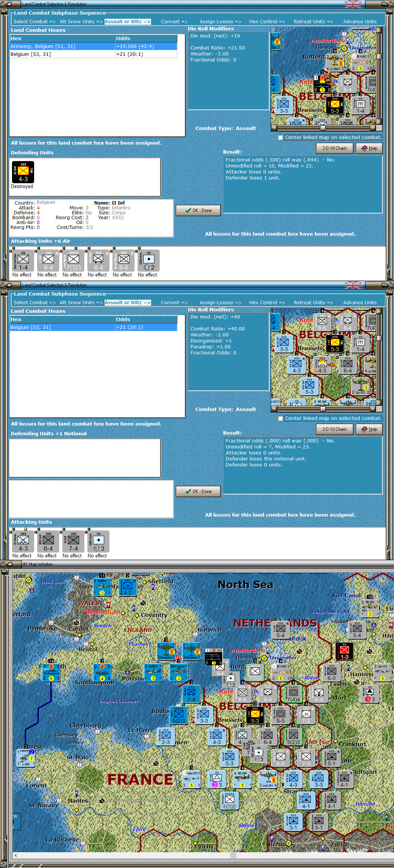Image resolution: width=394 pixels, height=868 pixels.
Task: Select the 1-4 attacking unit in top window
Action: point(23,261)
